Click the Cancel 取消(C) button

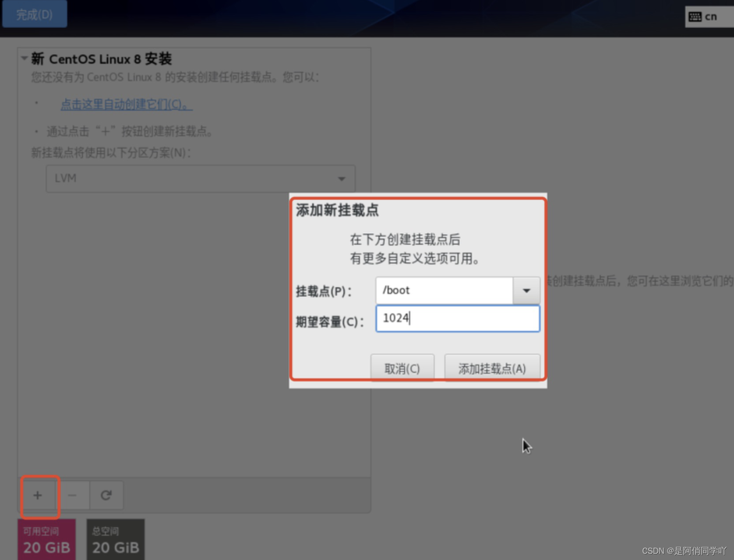coord(402,368)
